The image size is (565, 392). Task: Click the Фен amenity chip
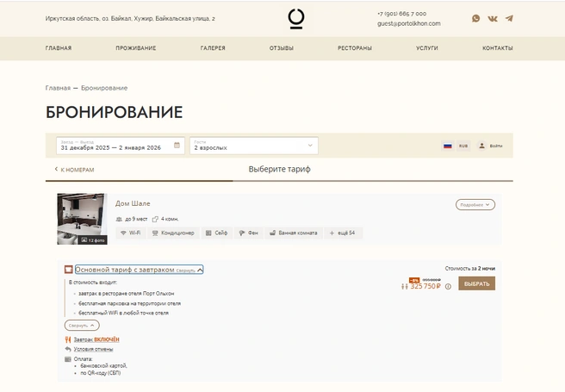pos(249,233)
